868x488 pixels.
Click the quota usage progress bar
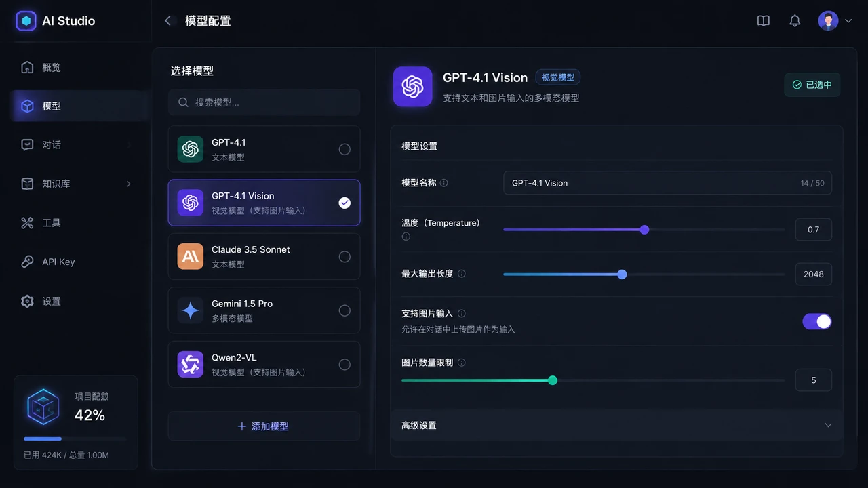[75, 439]
